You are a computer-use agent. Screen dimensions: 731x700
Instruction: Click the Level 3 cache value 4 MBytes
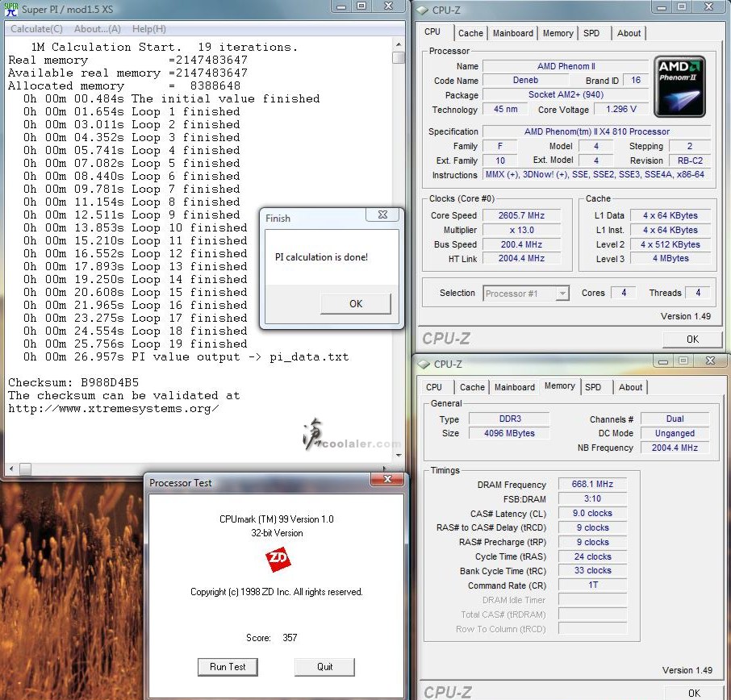click(670, 258)
